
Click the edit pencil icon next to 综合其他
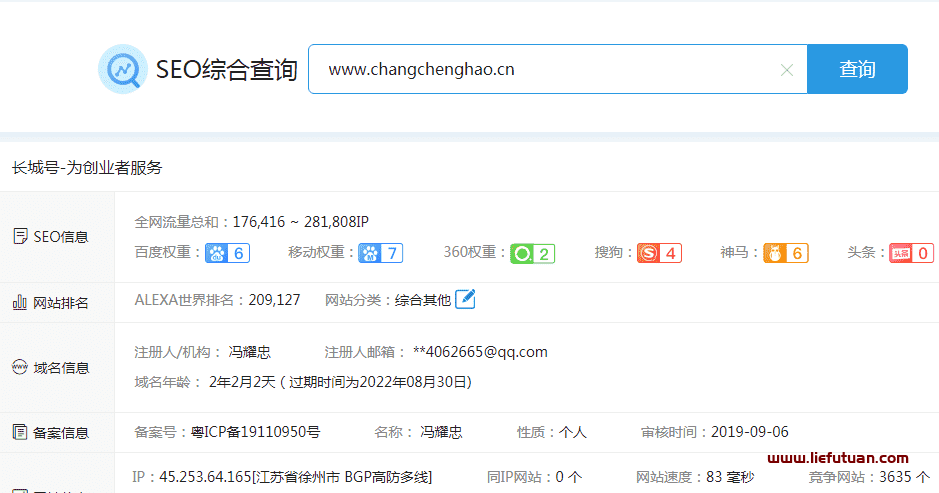(465, 299)
